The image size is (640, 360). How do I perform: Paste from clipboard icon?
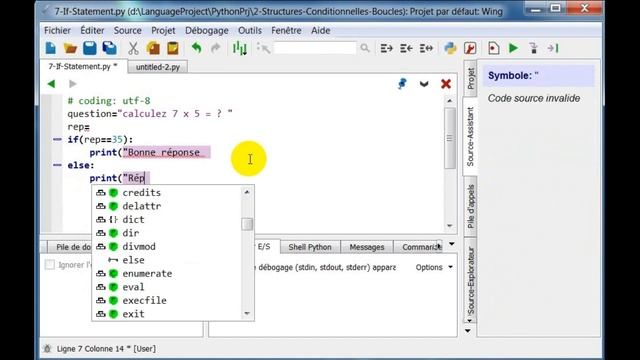[x=173, y=48]
